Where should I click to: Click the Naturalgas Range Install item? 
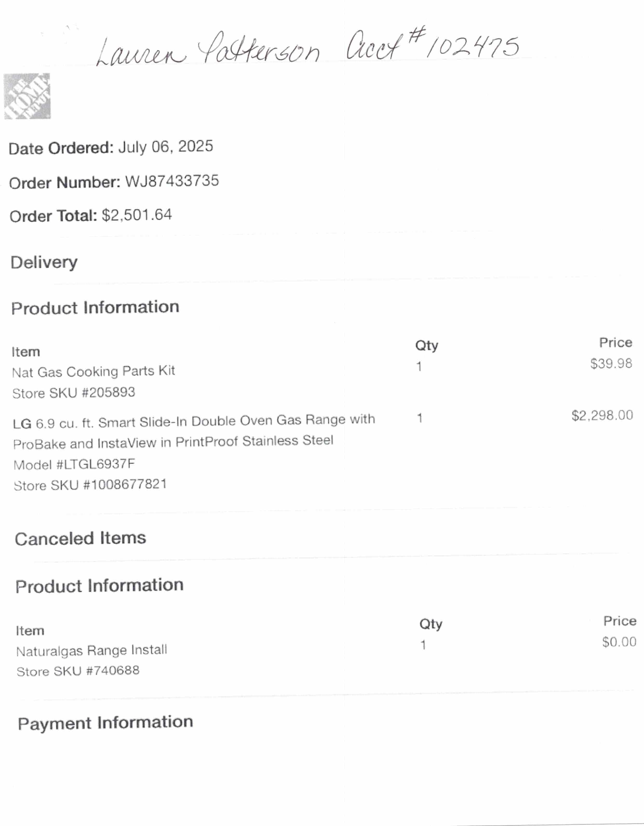91,650
